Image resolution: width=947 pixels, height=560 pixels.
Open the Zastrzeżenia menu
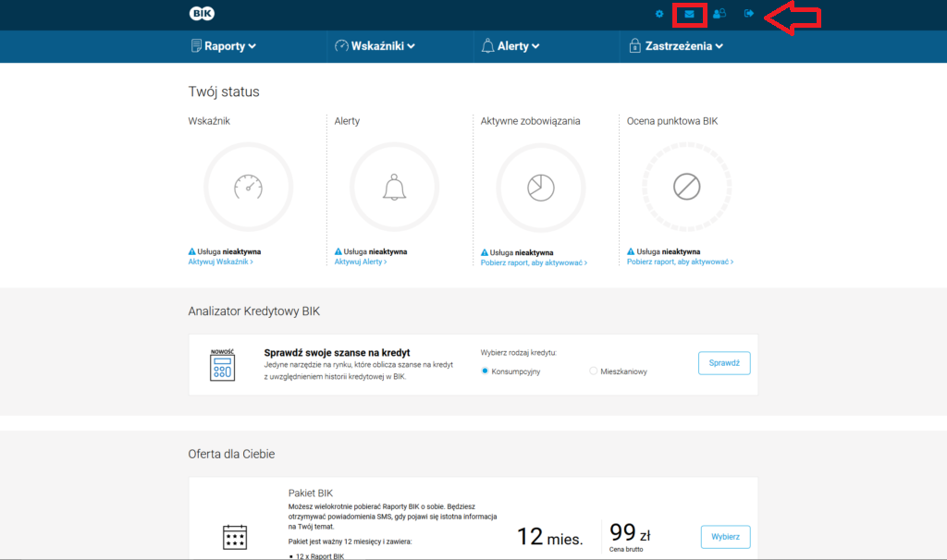[x=676, y=46]
